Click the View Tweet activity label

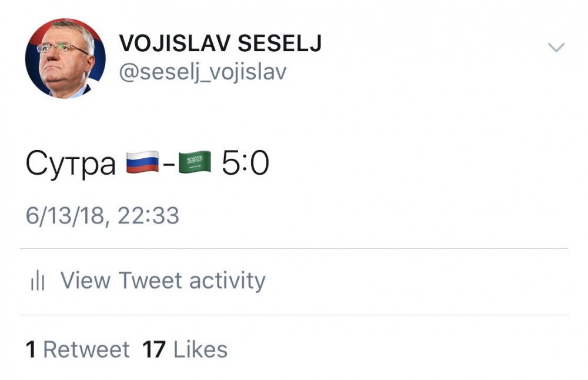[x=163, y=281]
